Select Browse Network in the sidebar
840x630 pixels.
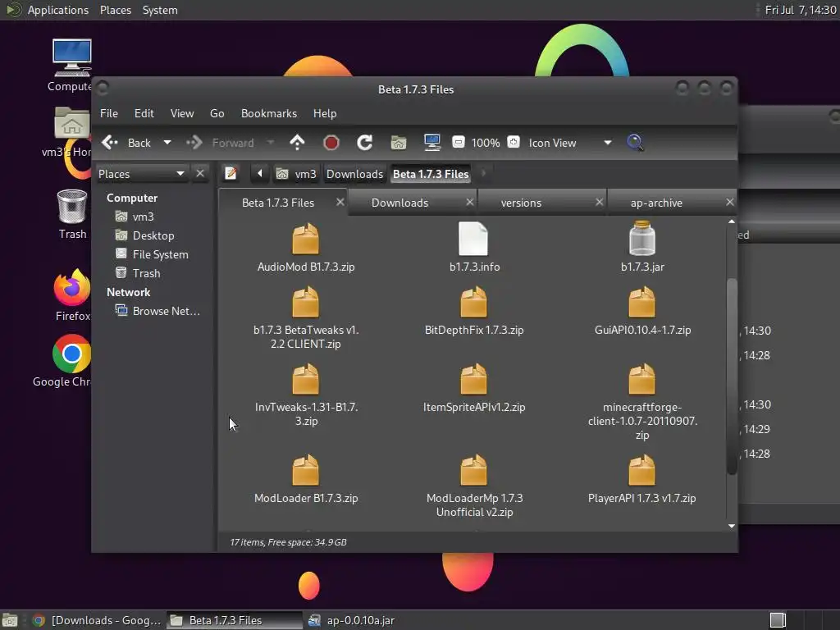pyautogui.click(x=166, y=311)
